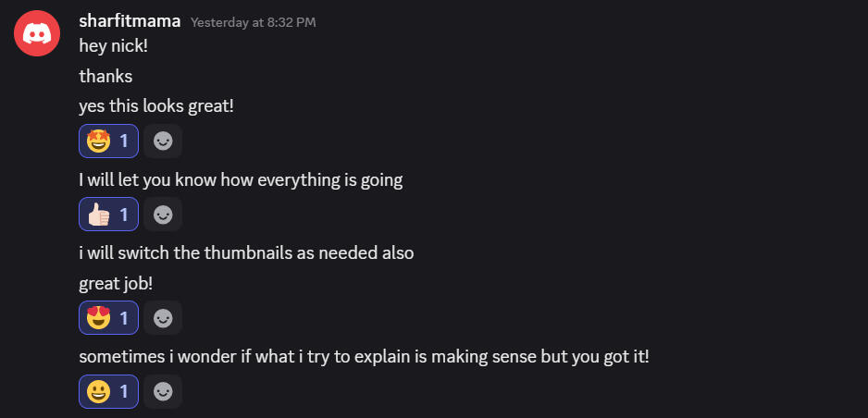Click the "sometimes i wonder" message text
This screenshot has height=418, width=868.
pos(364,356)
